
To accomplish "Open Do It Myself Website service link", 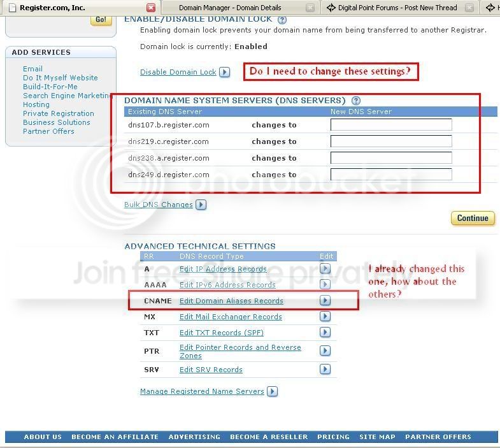I will click(61, 78).
